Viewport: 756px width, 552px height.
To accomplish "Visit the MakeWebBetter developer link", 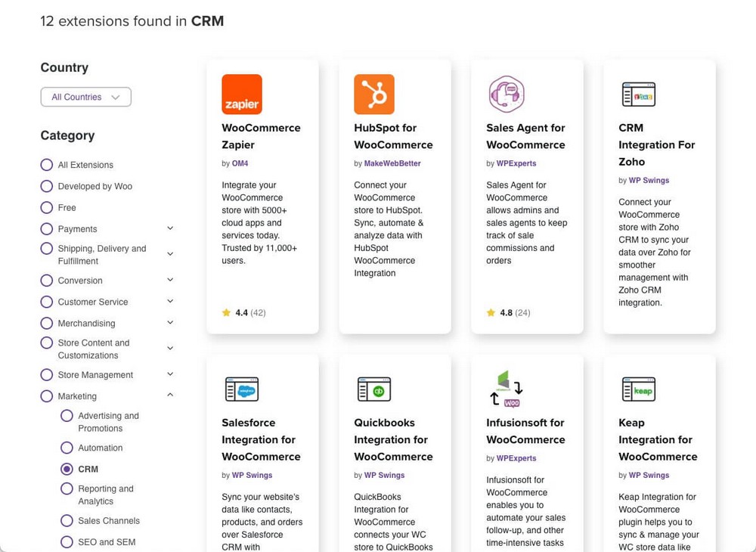I will [x=392, y=163].
